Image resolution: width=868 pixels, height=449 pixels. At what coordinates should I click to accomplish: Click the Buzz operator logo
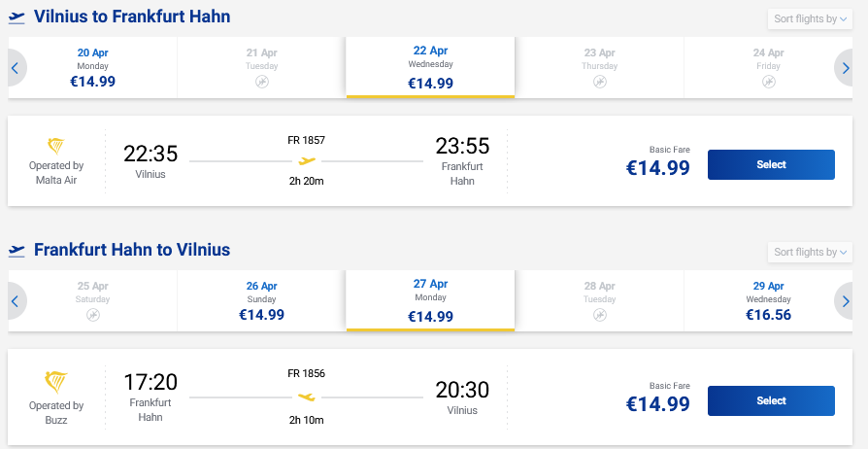56,380
